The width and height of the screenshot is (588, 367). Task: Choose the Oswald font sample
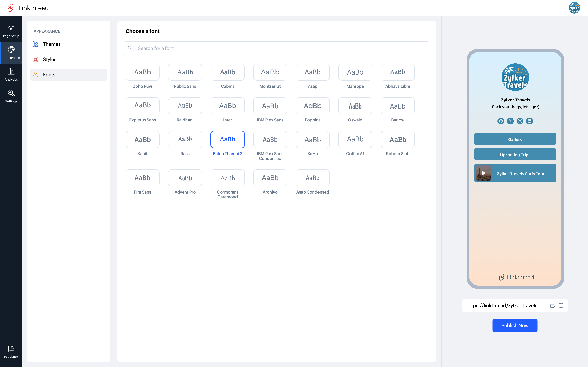pyautogui.click(x=355, y=106)
